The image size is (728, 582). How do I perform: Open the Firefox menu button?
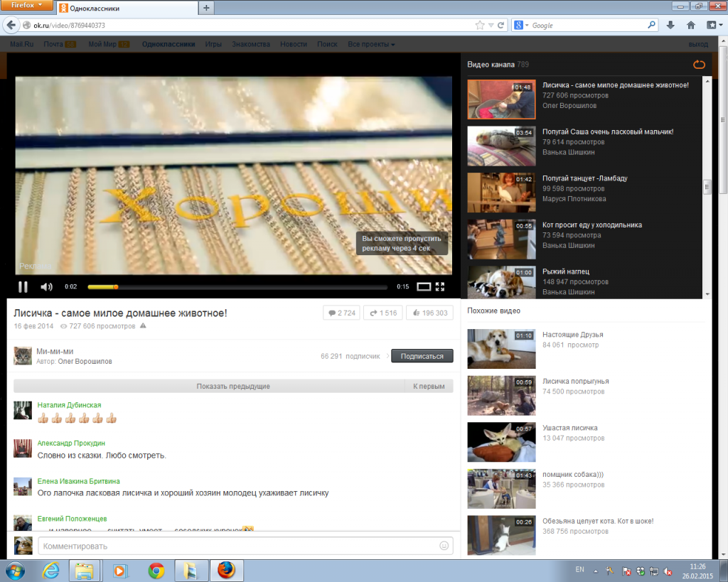click(x=26, y=5)
